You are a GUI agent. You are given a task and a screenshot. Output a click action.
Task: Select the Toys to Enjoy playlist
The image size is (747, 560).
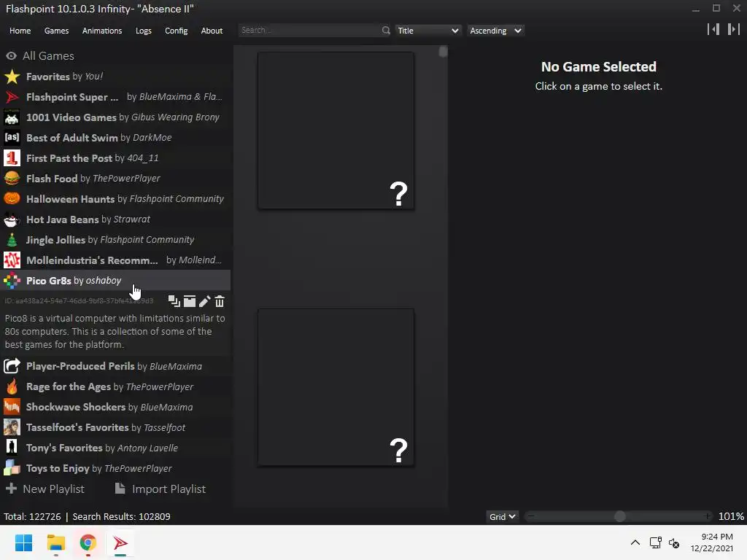click(x=116, y=469)
